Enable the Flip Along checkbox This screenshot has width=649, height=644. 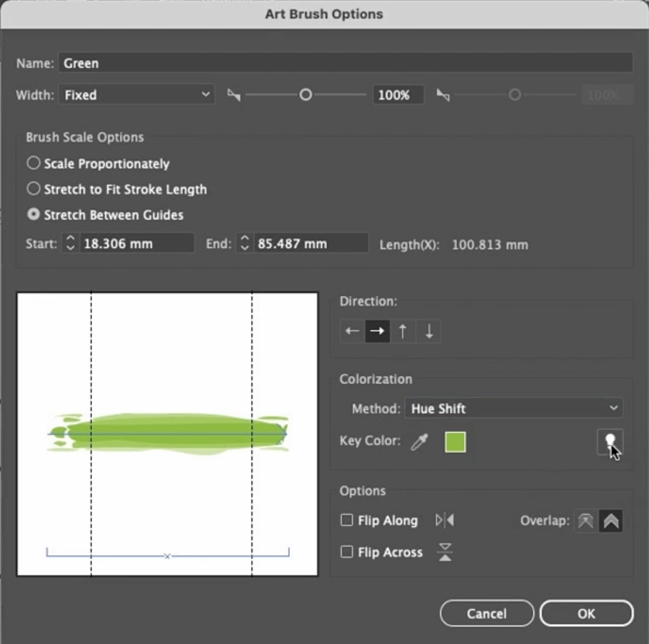point(346,520)
